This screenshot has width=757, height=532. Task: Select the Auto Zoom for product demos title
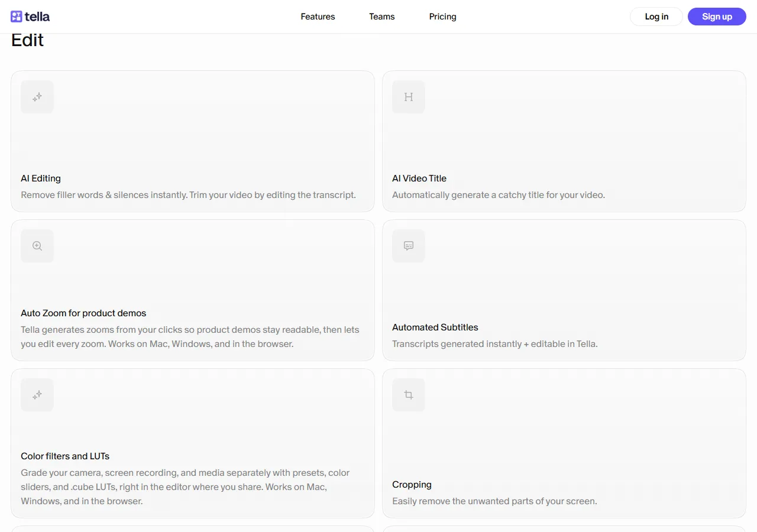tap(83, 313)
